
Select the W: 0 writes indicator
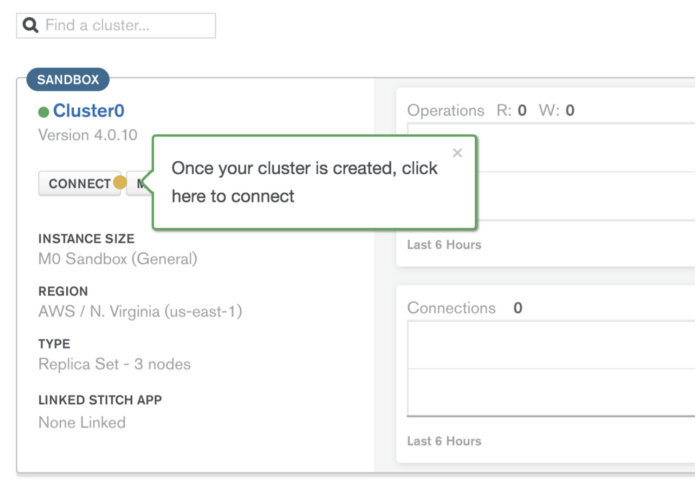(557, 110)
